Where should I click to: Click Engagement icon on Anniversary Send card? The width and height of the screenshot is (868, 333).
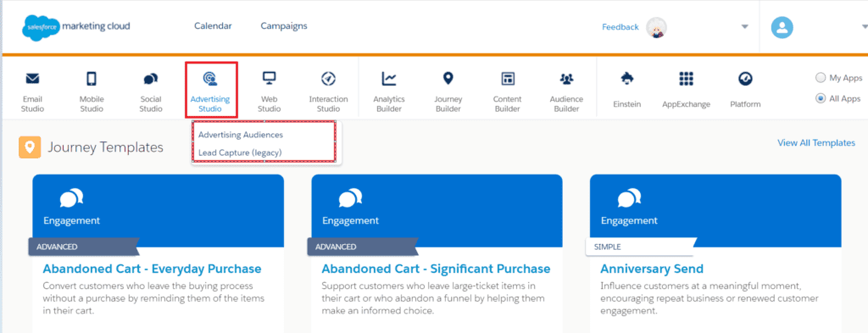point(630,198)
